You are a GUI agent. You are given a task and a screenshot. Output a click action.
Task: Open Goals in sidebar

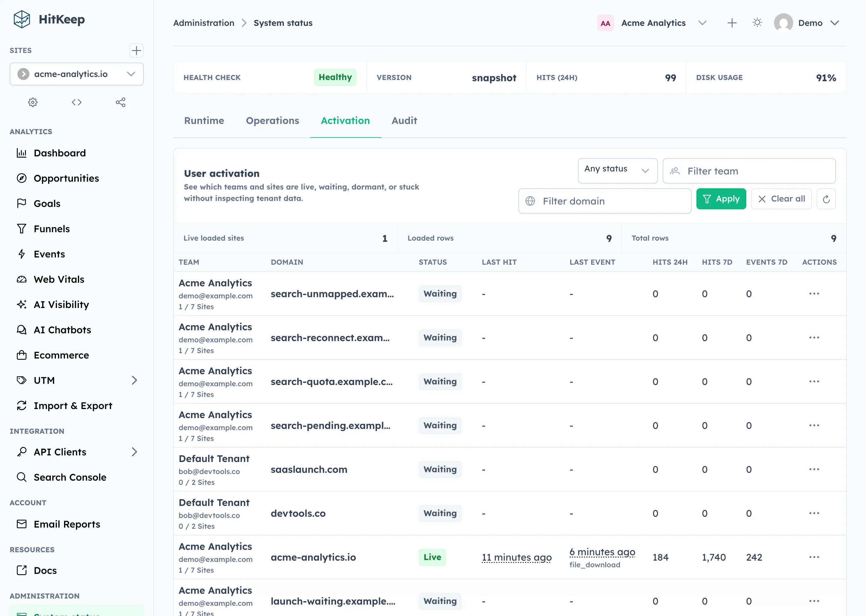[77, 204]
